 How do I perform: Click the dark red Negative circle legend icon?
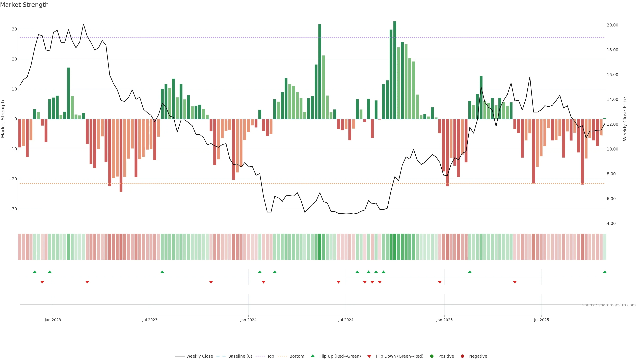click(462, 356)
